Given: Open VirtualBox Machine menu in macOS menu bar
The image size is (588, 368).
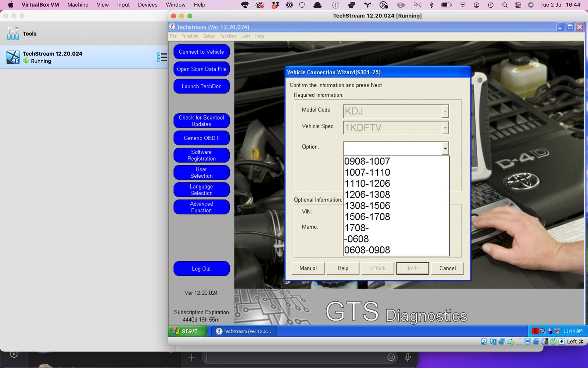Looking at the screenshot, I should pyautogui.click(x=78, y=5).
